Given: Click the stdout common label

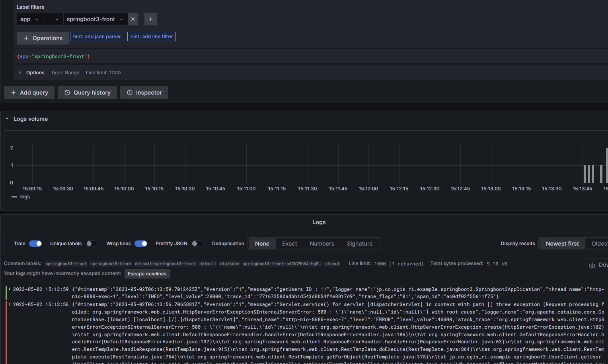Looking at the screenshot, I should tap(333, 264).
